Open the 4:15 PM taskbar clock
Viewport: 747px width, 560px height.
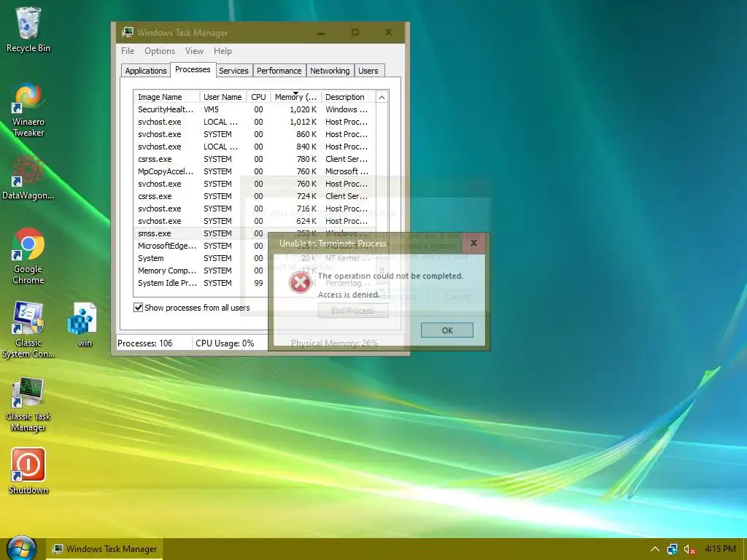[720, 549]
